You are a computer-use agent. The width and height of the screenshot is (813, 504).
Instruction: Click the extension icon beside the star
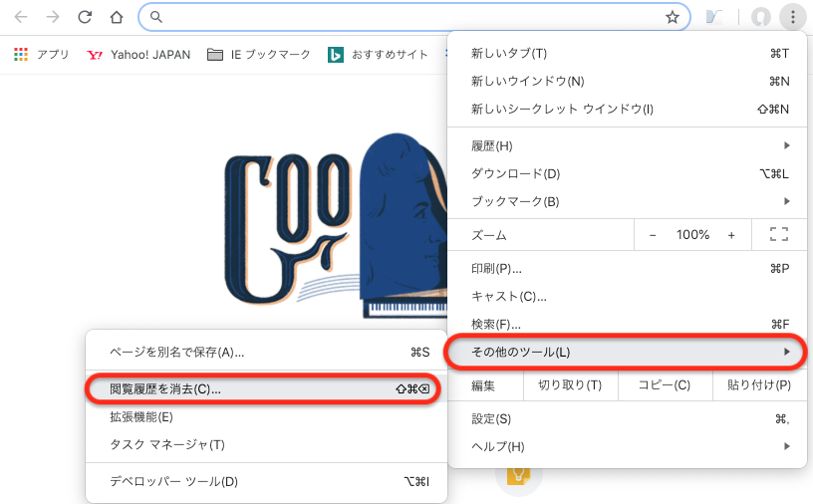point(714,17)
